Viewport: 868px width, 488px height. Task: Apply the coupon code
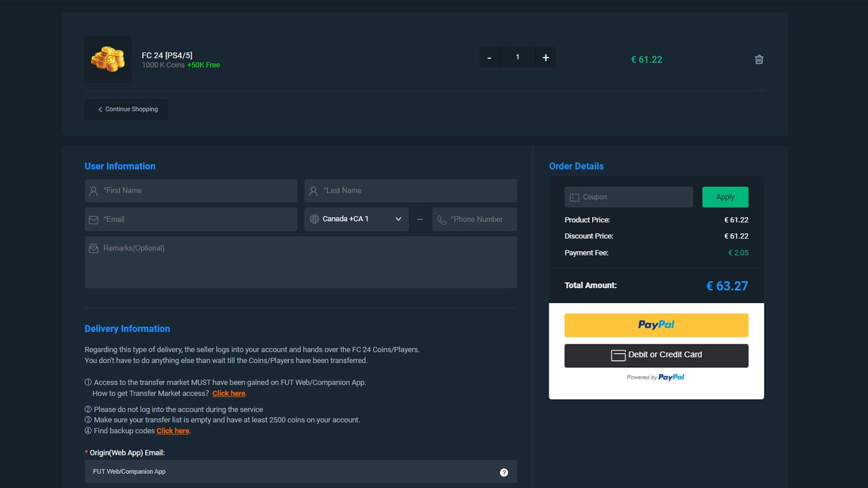(725, 197)
